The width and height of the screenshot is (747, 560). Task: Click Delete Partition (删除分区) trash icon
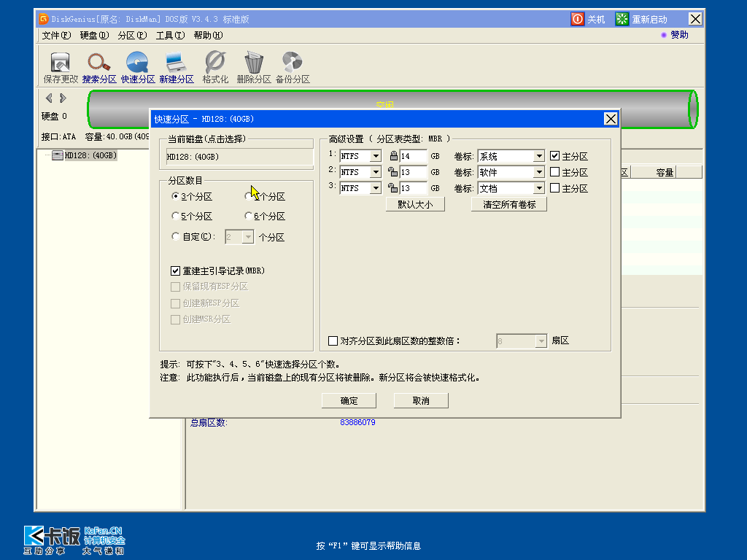tap(254, 68)
